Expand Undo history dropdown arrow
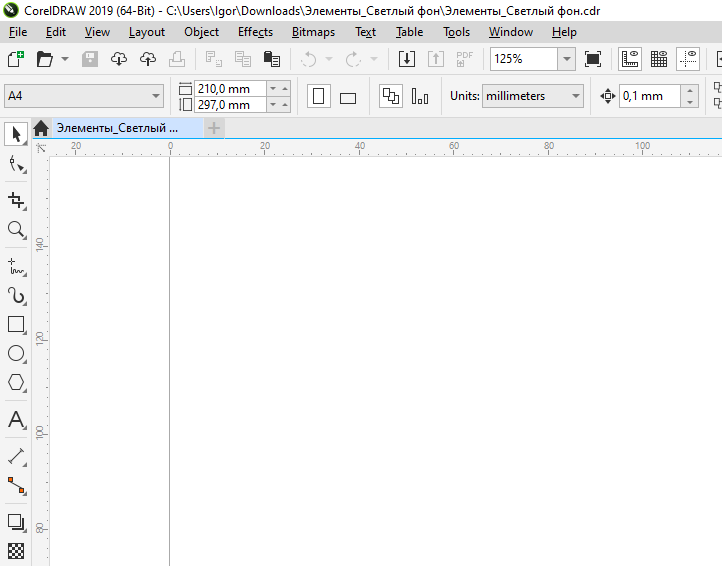Screen dimensions: 722x566 coord(329,59)
